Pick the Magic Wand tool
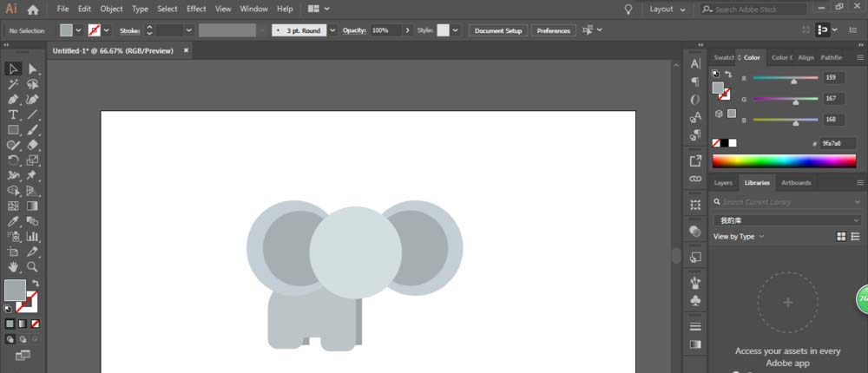 [13, 84]
